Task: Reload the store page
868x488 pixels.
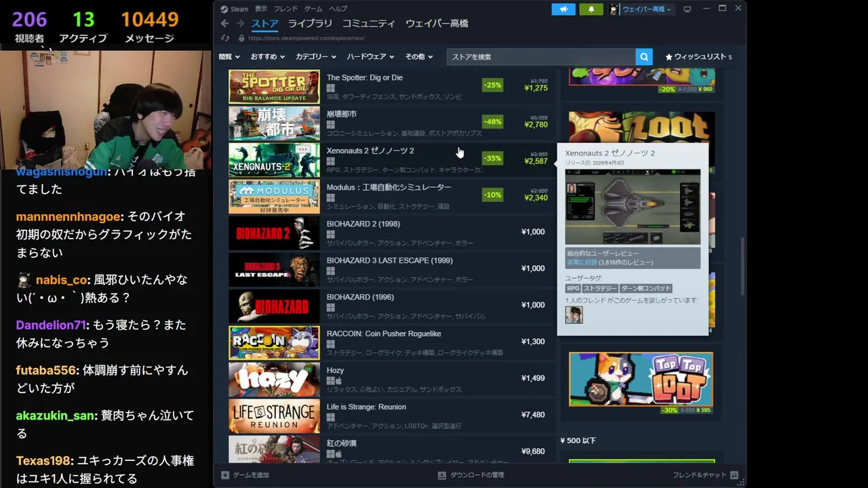Action: click(x=224, y=39)
